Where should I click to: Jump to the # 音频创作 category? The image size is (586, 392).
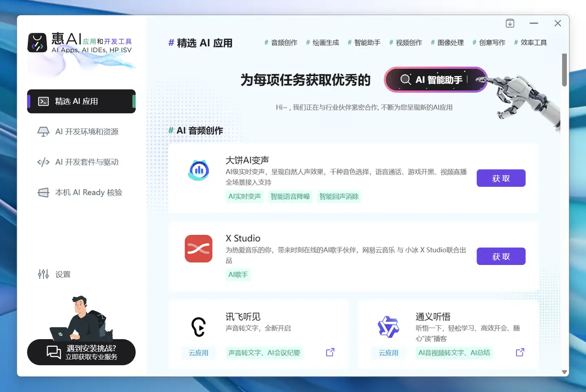coord(281,42)
